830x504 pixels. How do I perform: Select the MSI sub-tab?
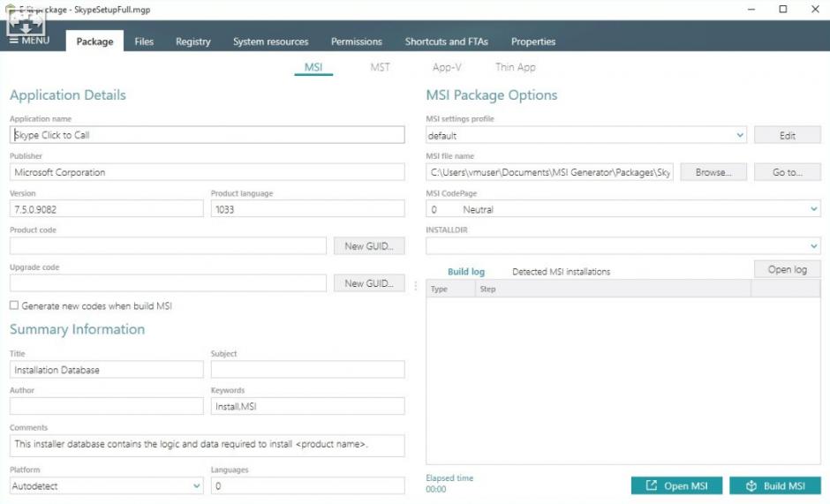pos(313,67)
